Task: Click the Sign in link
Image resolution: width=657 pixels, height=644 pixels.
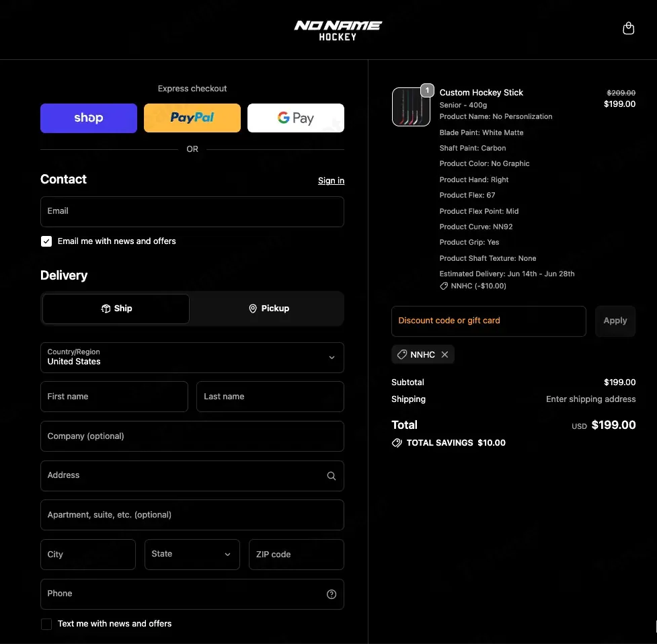Action: (331, 180)
